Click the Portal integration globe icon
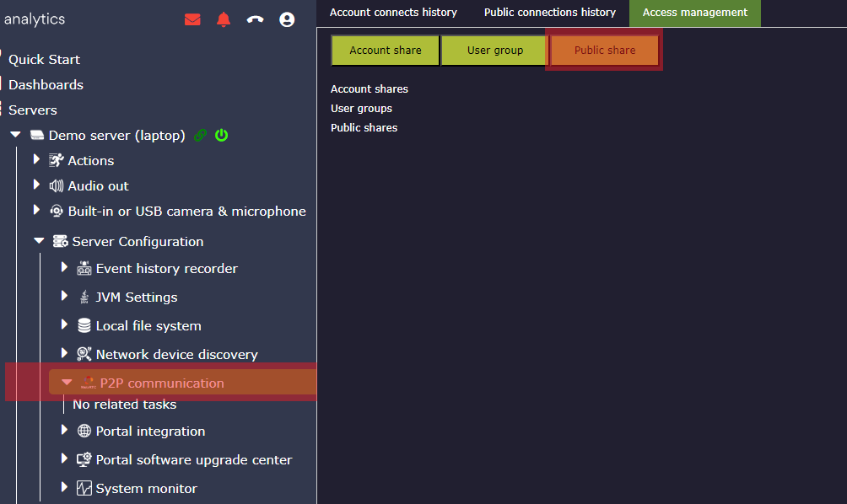 [84, 431]
